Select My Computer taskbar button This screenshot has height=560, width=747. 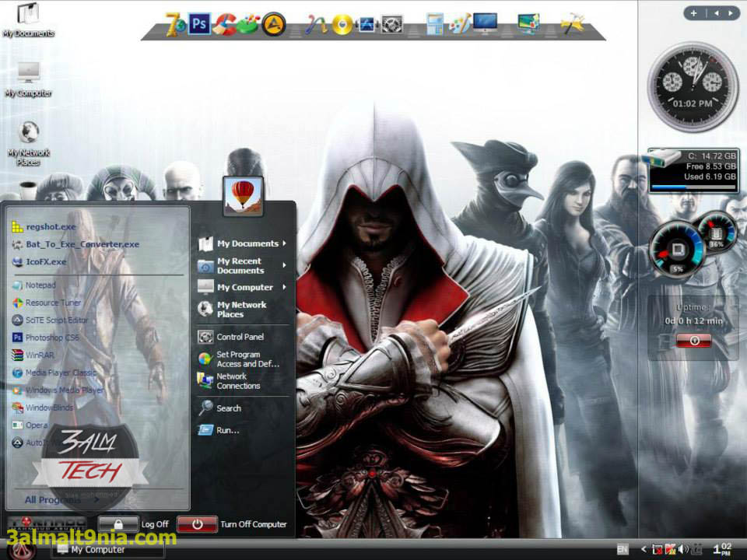coord(107,550)
